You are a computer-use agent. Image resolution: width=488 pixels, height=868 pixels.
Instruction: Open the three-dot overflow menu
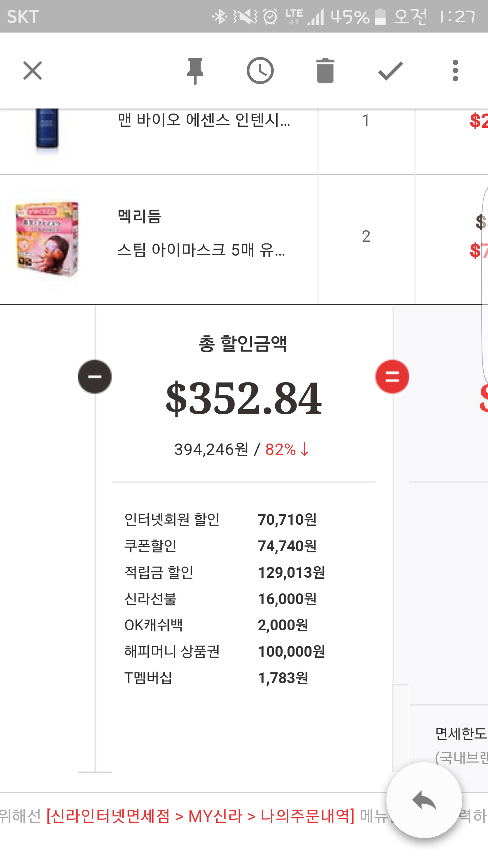pos(455,71)
